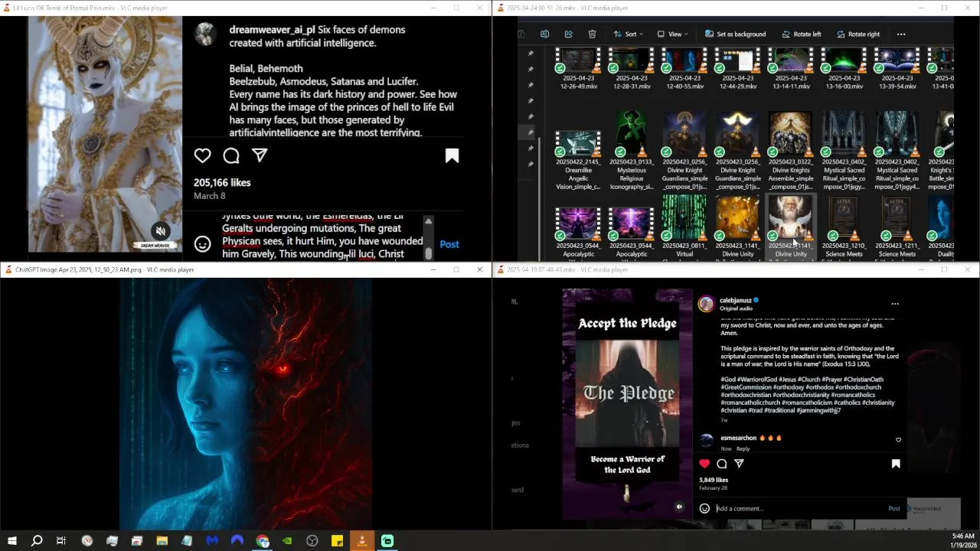Open the Sort dropdown in Explorer
Viewport: 980px width, 551px height.
[x=628, y=34]
